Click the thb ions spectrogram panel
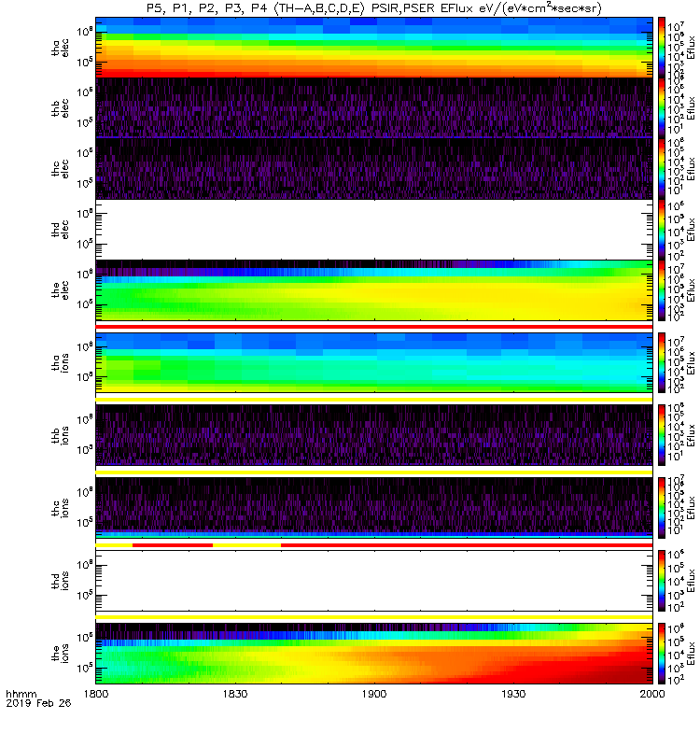The height and width of the screenshot is (747, 700). [374, 435]
